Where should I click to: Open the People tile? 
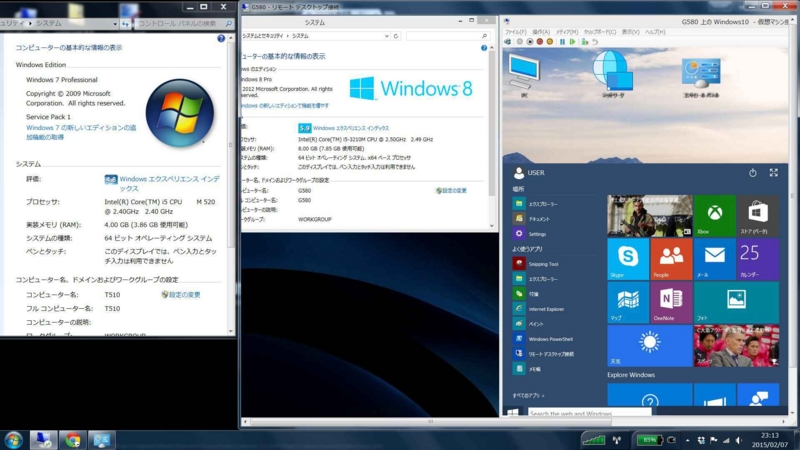coord(671,259)
